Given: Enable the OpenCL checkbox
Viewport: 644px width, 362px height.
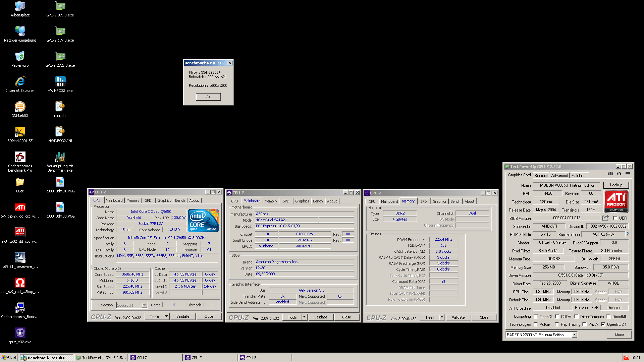Looking at the screenshot, I should (536, 317).
